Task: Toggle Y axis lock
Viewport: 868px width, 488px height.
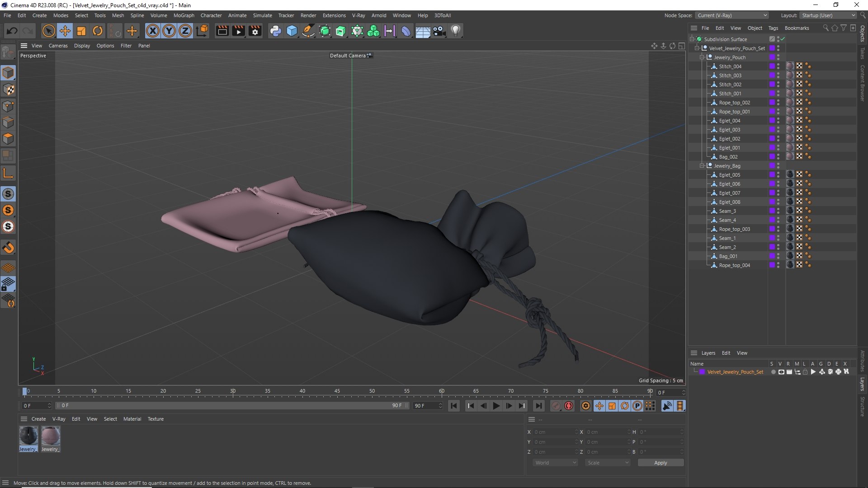Action: point(169,31)
